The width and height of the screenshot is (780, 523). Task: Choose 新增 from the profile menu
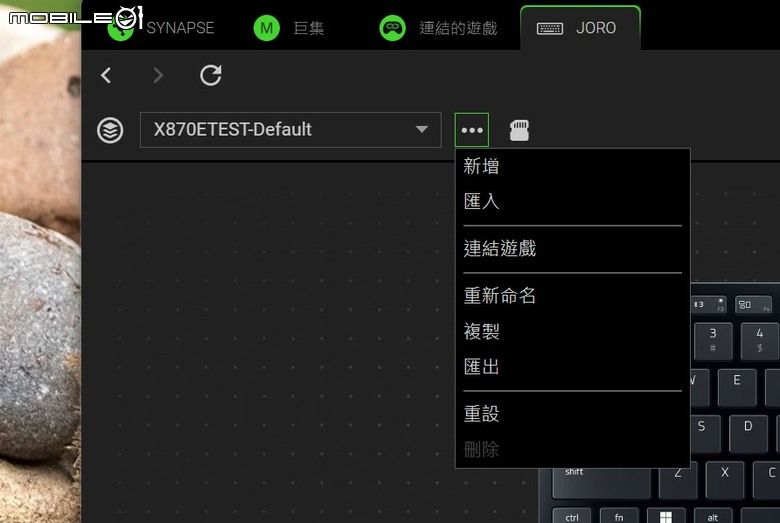pyautogui.click(x=573, y=166)
